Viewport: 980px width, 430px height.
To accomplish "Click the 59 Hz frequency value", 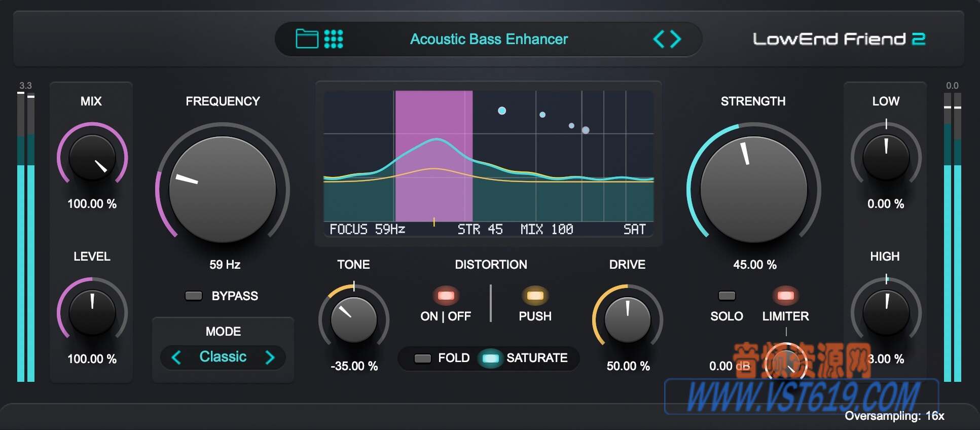I will pos(225,265).
